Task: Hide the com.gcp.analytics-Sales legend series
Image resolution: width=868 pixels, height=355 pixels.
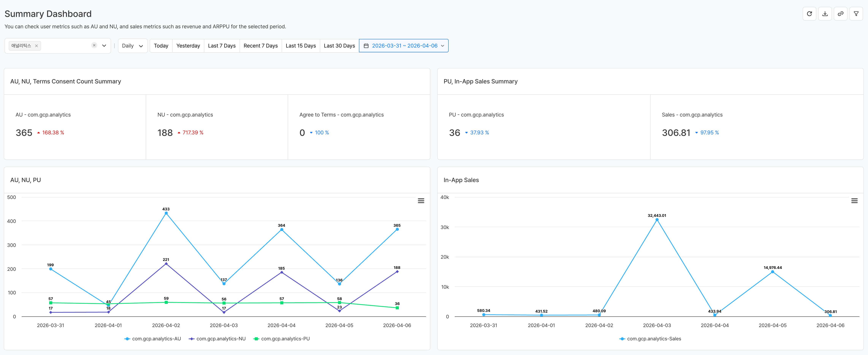Action: click(x=654, y=338)
